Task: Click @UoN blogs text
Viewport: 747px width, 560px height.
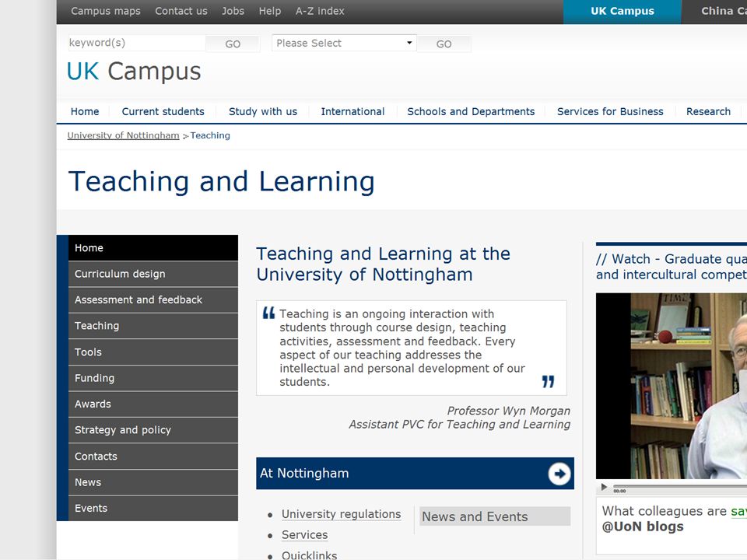Action: (643, 527)
